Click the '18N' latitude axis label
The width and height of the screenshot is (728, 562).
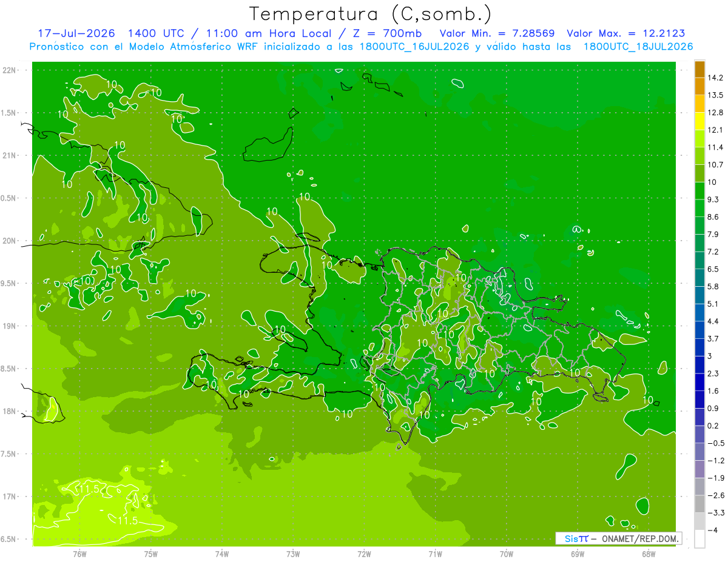tap(8, 411)
